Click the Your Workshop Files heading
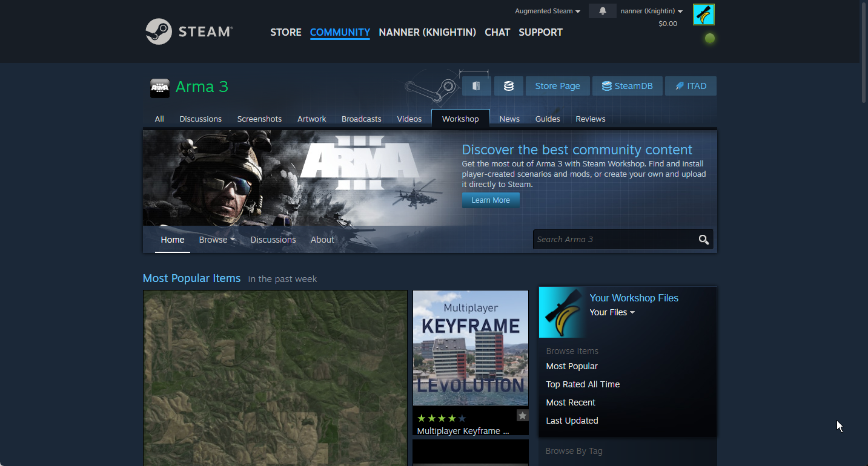 pos(634,298)
